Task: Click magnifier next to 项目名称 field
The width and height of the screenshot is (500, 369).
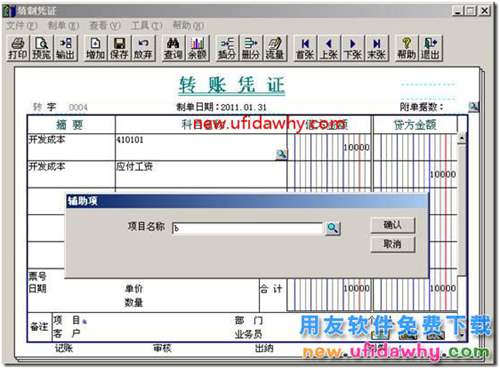Action: coord(332,228)
